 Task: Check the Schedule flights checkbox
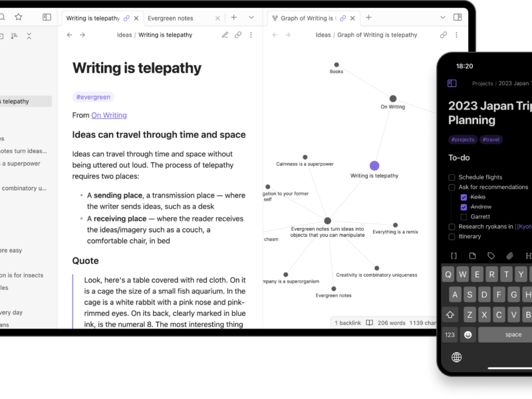[452, 178]
